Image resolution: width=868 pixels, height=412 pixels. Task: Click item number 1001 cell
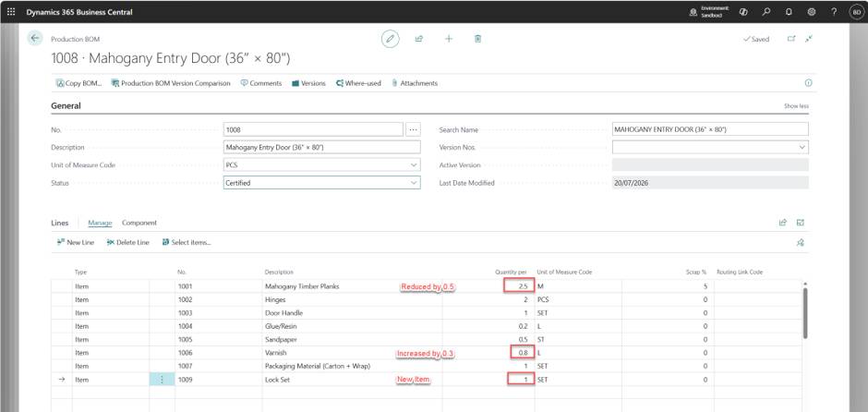click(x=219, y=286)
